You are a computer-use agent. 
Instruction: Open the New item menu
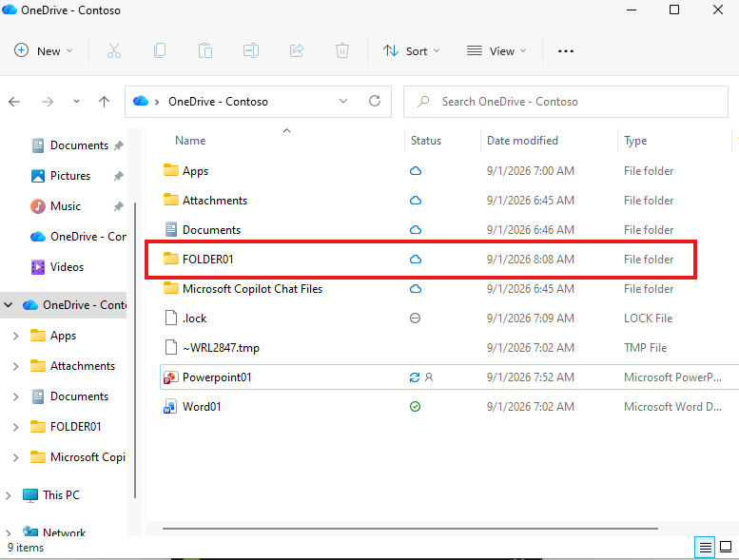[44, 51]
